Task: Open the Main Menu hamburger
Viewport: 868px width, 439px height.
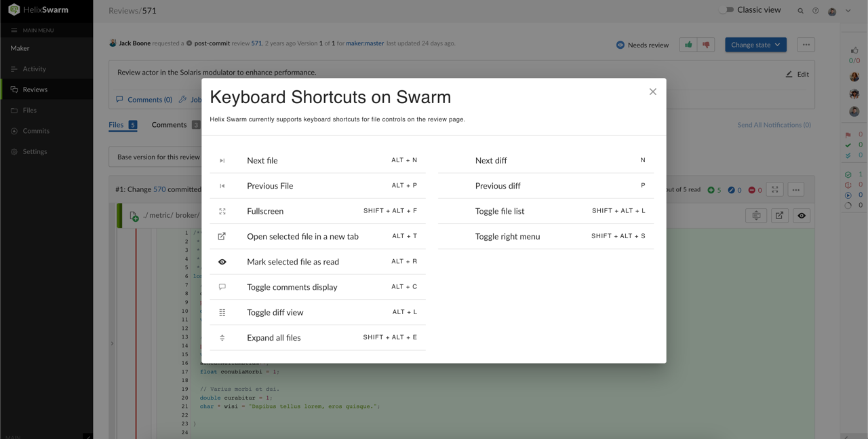Action: point(14,30)
